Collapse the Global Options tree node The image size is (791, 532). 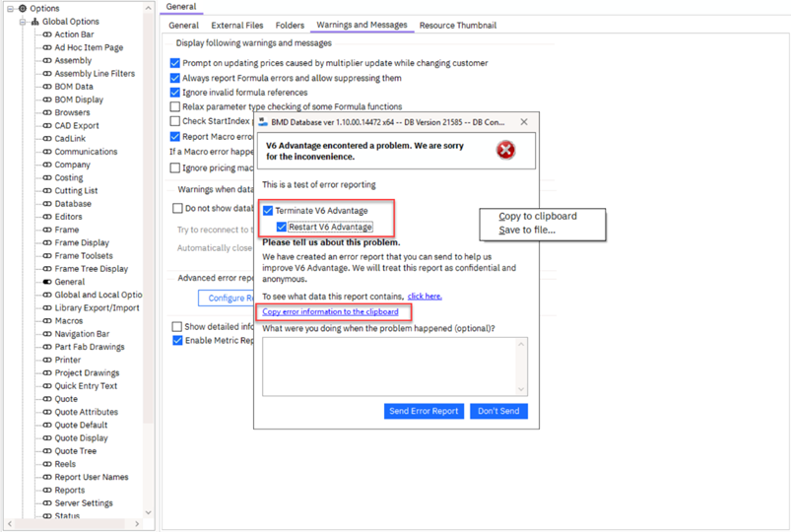(23, 22)
